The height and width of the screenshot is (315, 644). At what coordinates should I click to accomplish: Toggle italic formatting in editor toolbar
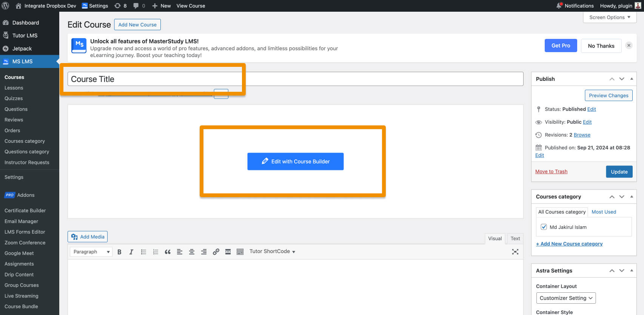coord(131,252)
